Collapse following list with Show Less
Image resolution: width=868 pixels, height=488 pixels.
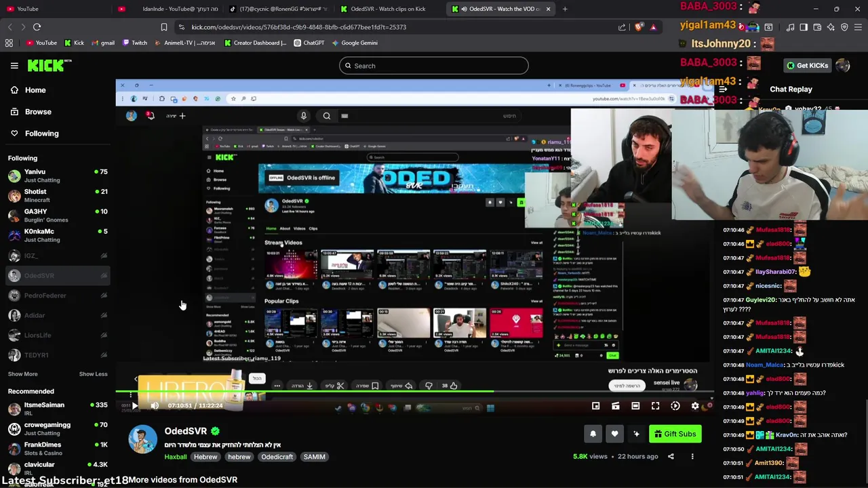point(93,374)
